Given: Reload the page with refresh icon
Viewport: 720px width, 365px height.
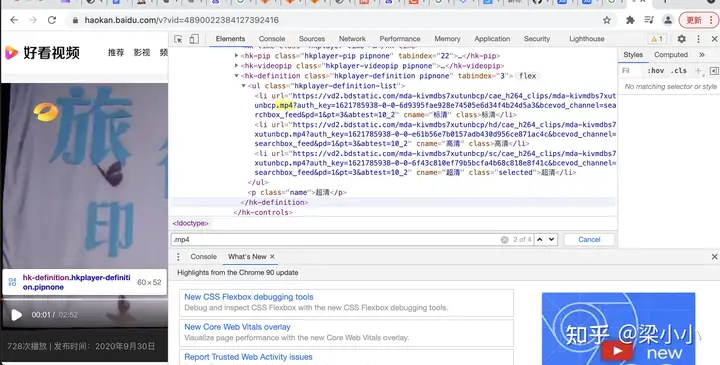Looking at the screenshot, I should pyautogui.click(x=52, y=20).
